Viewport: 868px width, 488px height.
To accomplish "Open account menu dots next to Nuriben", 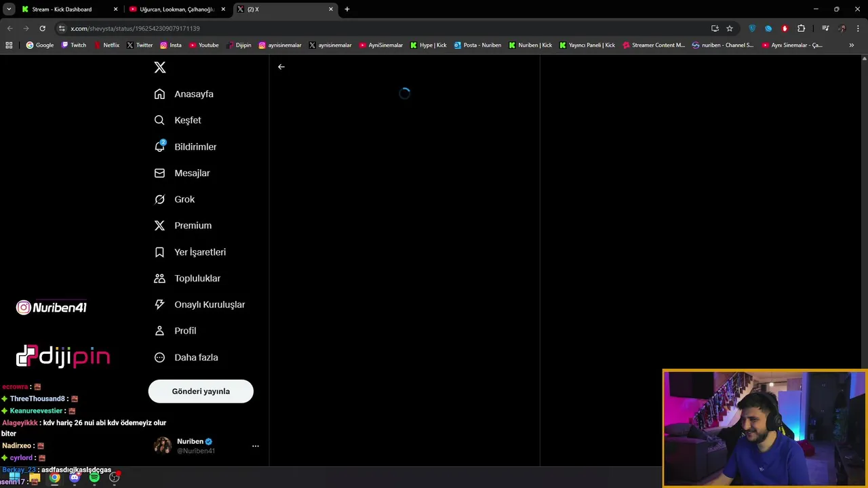I will 256,446.
